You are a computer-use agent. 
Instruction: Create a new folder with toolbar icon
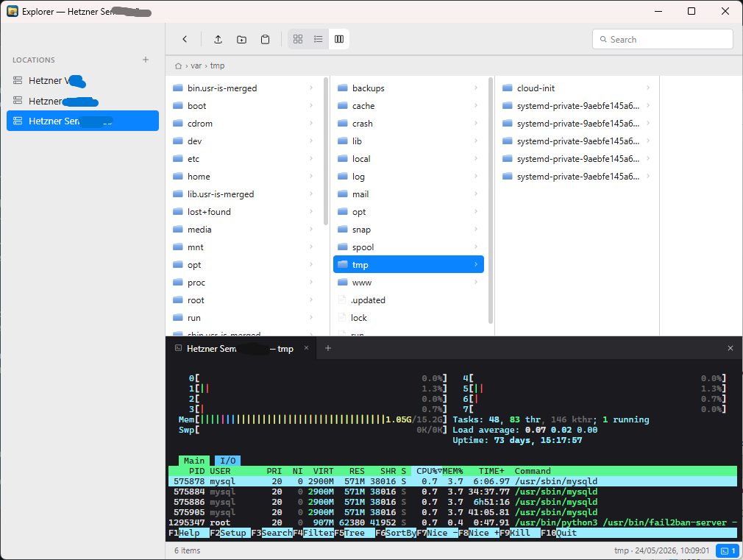point(242,39)
